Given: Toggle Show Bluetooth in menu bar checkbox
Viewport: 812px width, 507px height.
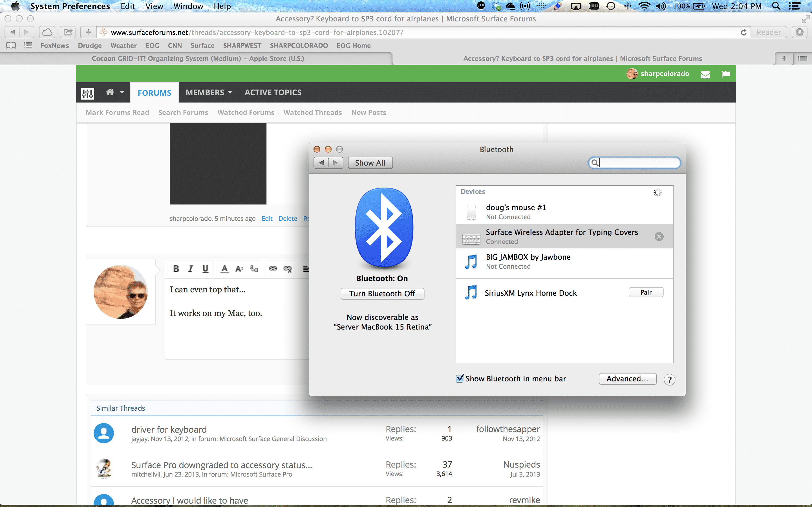Looking at the screenshot, I should point(461,379).
